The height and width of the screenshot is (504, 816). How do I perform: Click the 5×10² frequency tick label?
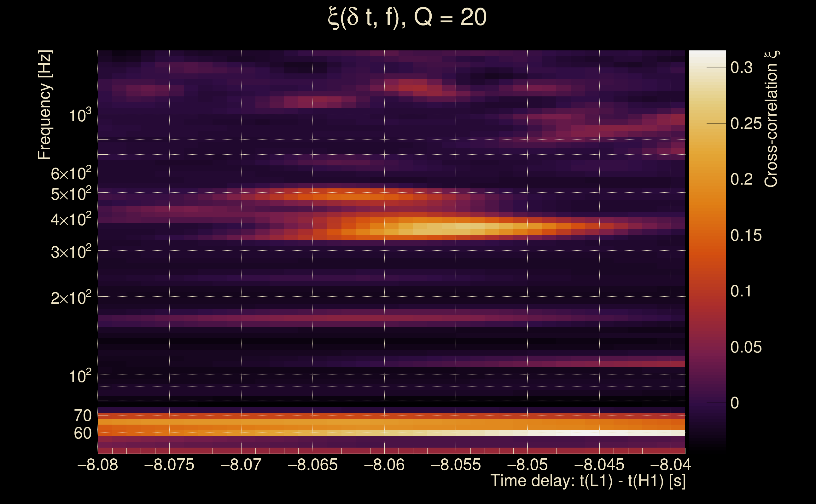pos(71,194)
